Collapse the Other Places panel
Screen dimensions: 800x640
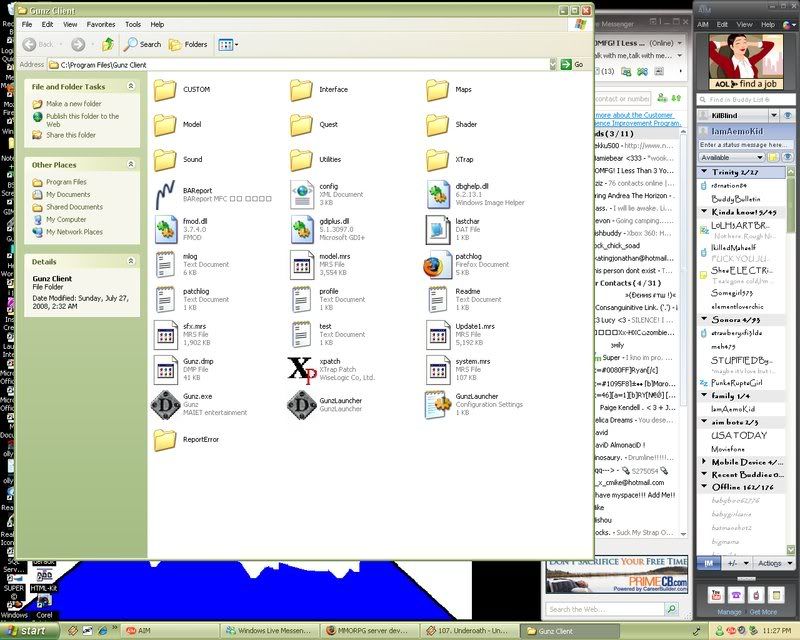(131, 164)
